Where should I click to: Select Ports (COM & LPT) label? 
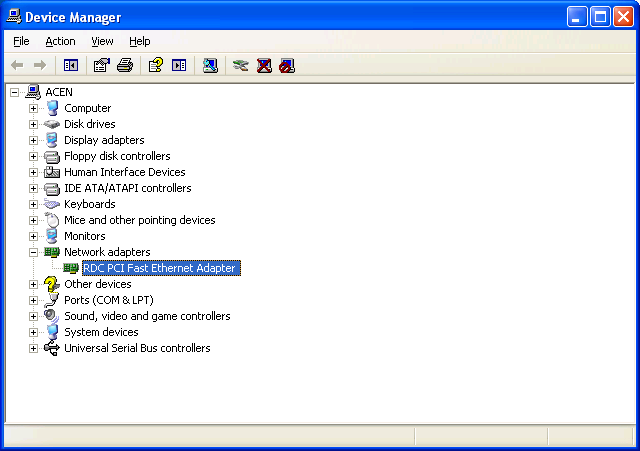click(109, 300)
